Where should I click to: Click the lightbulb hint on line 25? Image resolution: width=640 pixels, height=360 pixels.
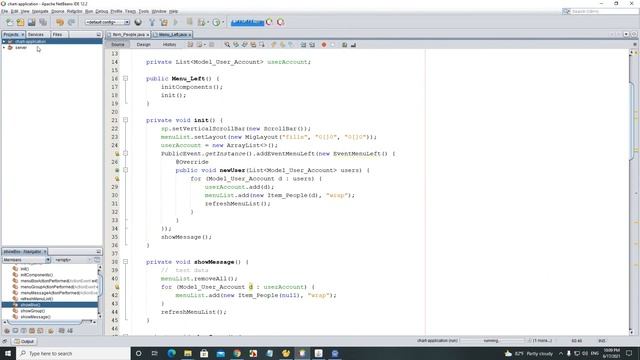tap(117, 154)
